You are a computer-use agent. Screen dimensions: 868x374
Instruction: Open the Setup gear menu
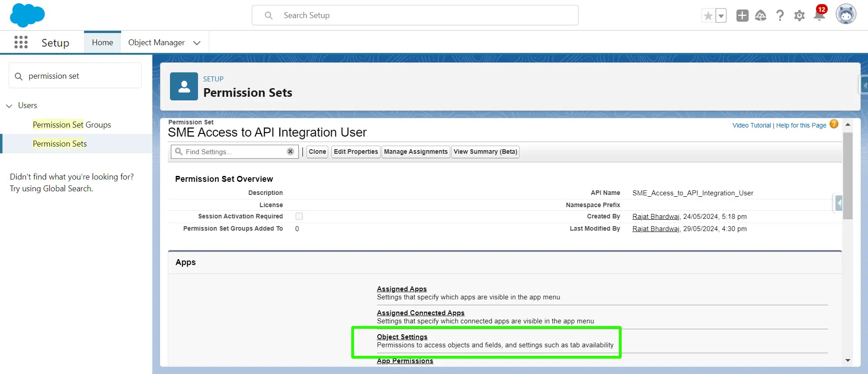(x=799, y=16)
